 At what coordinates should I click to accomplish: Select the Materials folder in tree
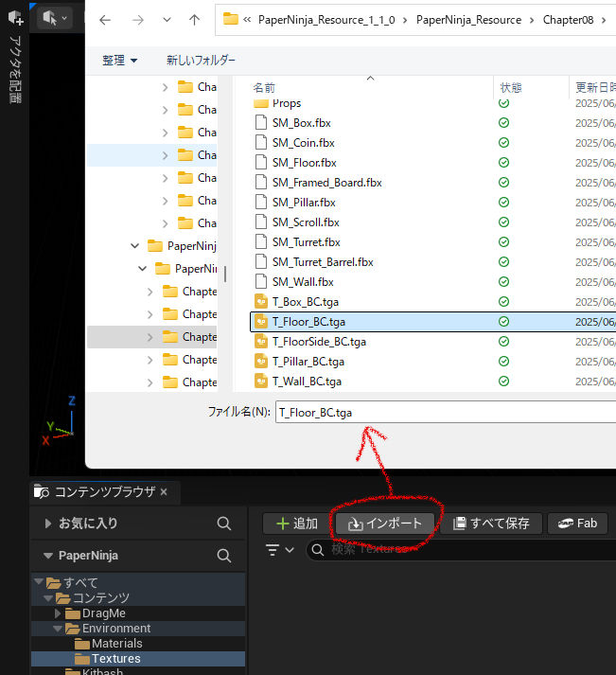[116, 643]
